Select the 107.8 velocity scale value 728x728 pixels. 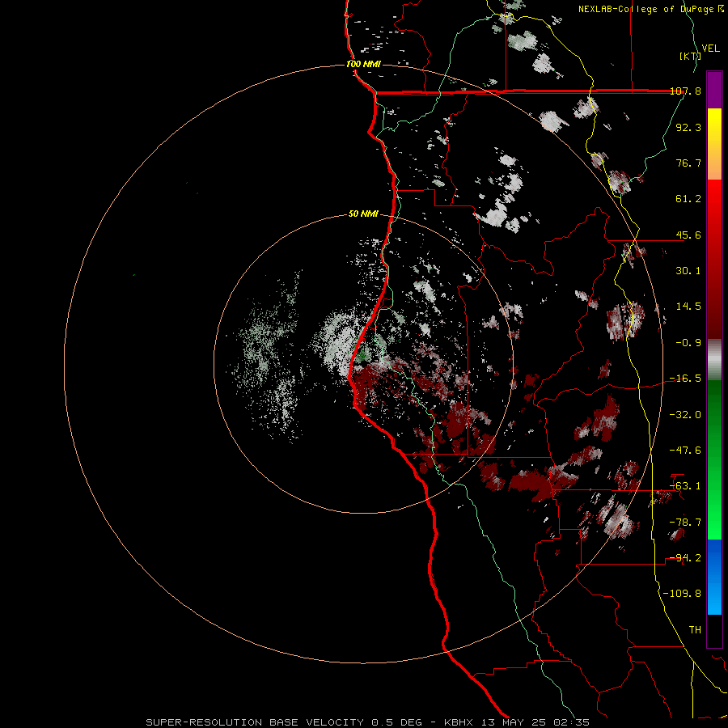pos(685,91)
